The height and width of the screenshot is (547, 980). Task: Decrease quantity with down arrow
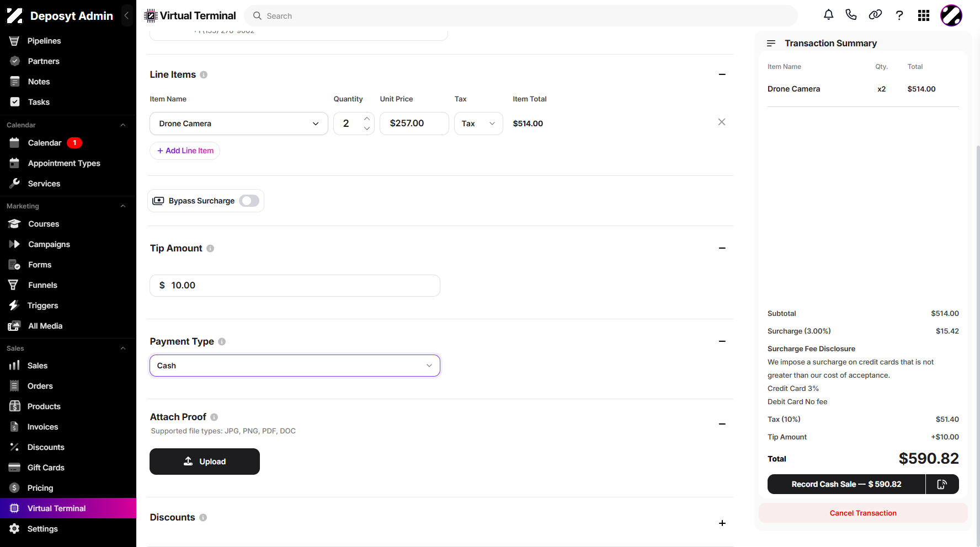367,128
